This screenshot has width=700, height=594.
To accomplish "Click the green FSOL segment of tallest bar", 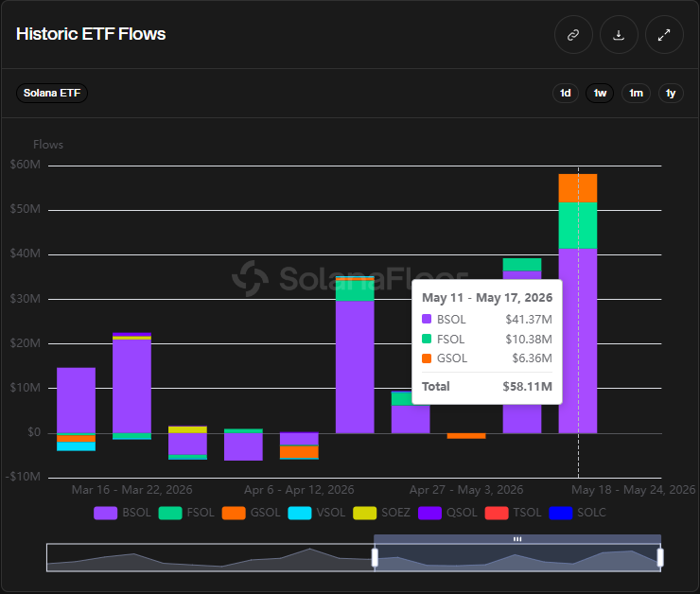I will tap(578, 225).
